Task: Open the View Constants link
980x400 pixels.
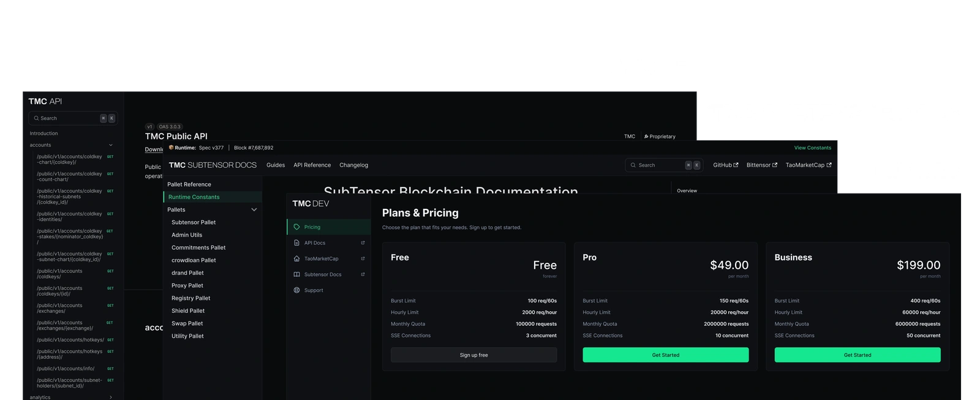Action: pos(812,148)
